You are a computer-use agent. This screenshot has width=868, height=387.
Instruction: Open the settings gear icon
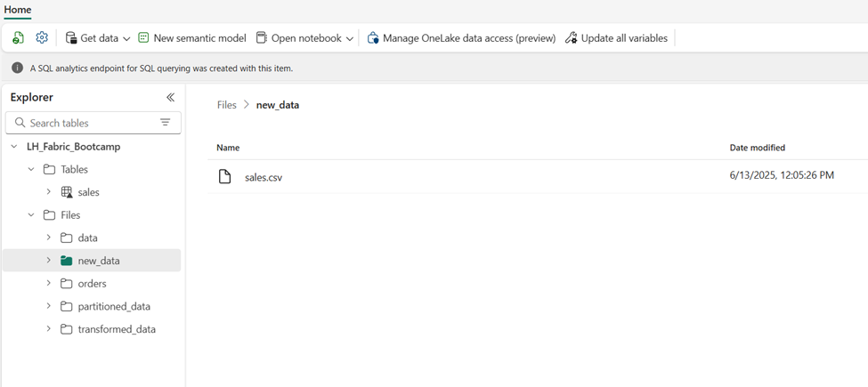pos(42,37)
